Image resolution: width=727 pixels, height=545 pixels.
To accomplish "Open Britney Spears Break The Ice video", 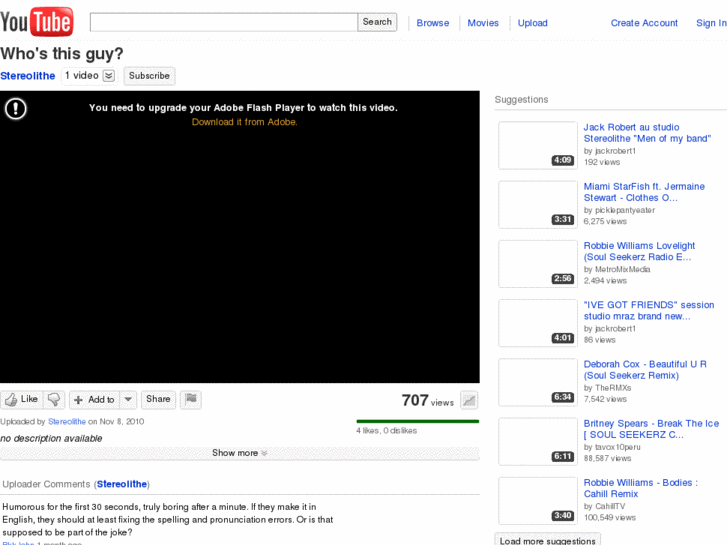I will click(651, 429).
